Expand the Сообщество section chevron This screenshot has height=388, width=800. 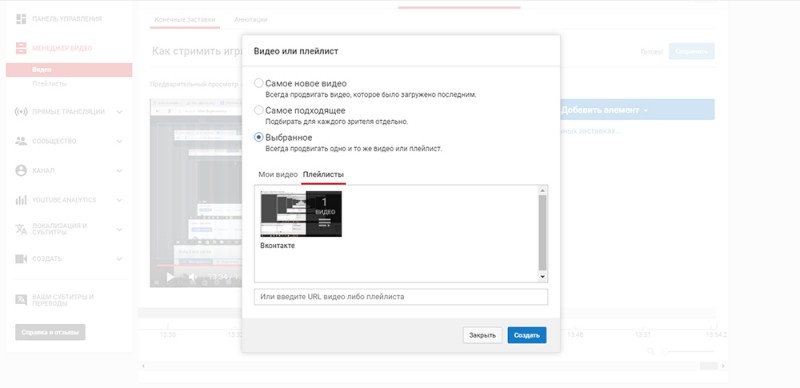click(x=119, y=141)
